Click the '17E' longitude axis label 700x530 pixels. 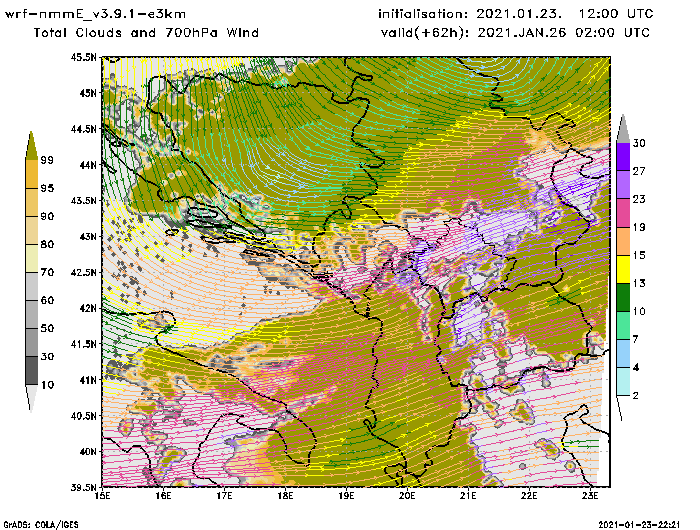[x=224, y=496]
